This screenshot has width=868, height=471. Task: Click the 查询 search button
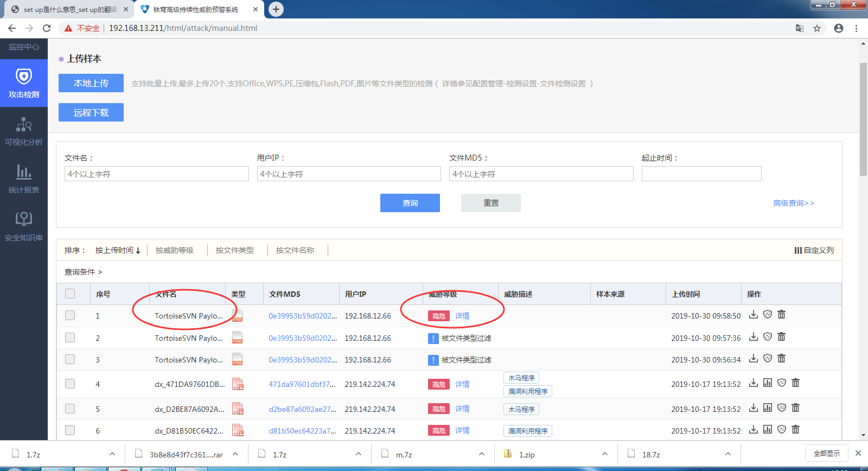click(x=410, y=203)
